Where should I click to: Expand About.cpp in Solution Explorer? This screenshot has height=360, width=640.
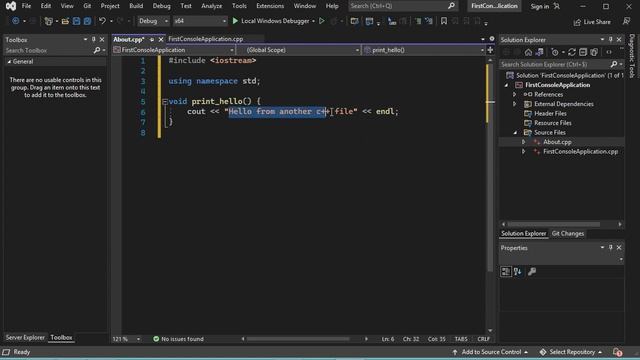(523, 142)
